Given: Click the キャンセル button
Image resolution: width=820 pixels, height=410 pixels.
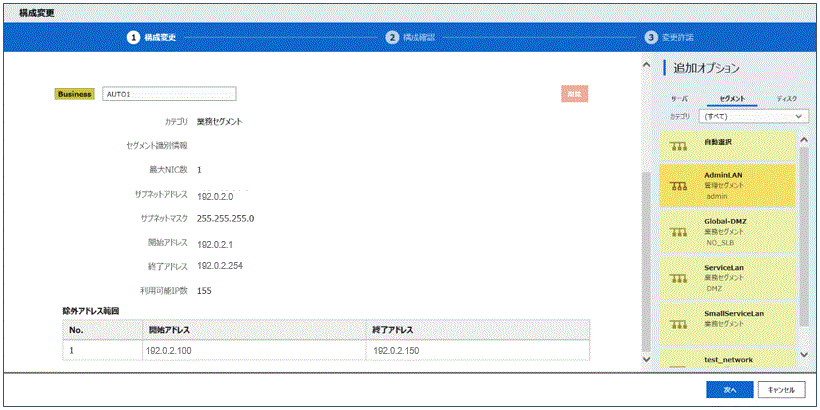Looking at the screenshot, I should pyautogui.click(x=781, y=389).
